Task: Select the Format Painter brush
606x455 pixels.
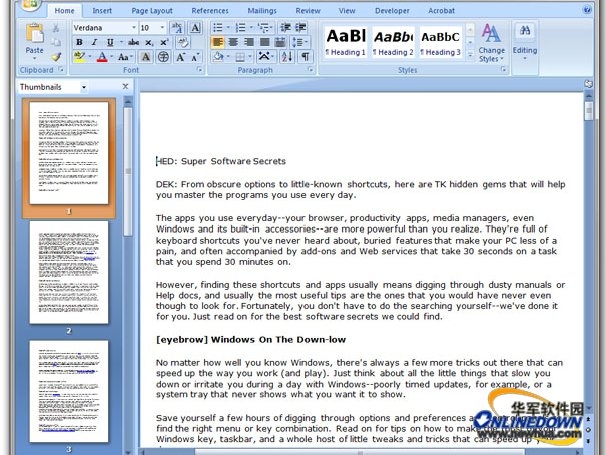Action: [x=56, y=57]
